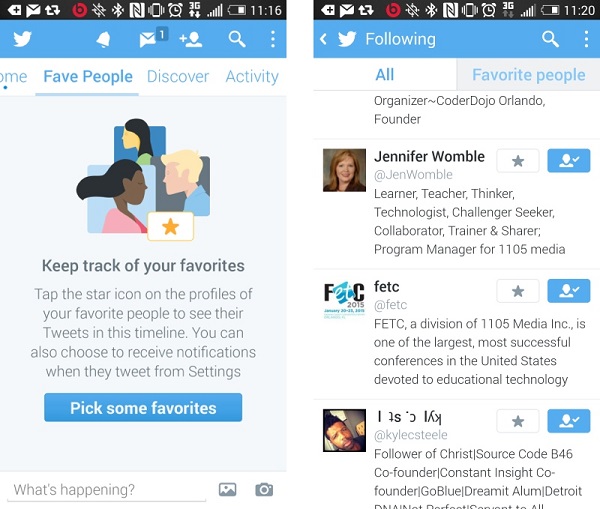Screen dimensions: 600x509
Task: Toggle favorite star for Jennifer Womble
Action: click(518, 161)
